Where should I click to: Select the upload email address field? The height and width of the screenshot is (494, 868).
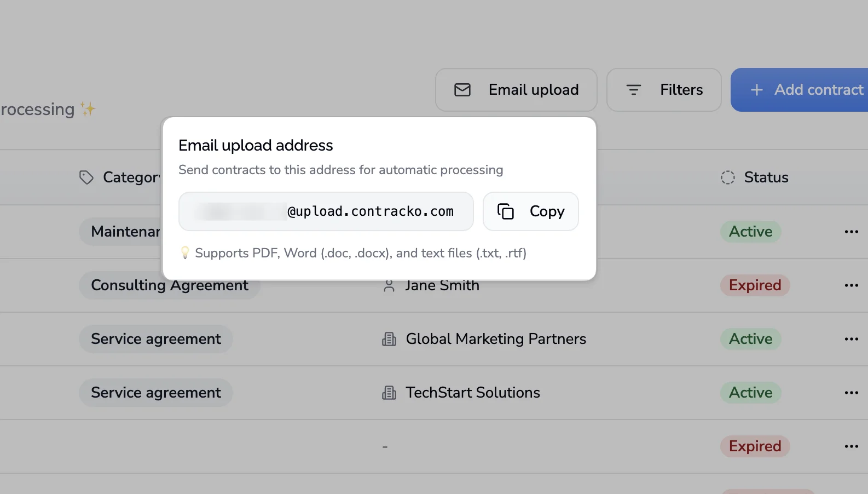[326, 211]
